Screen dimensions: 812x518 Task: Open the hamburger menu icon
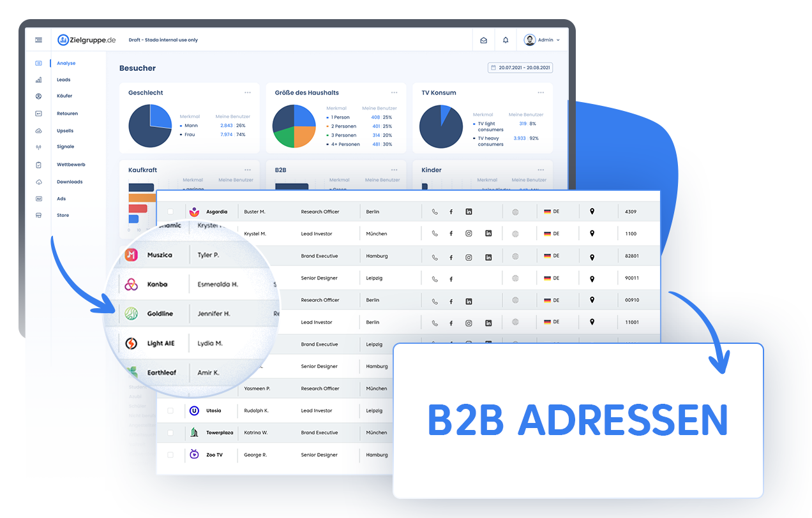[x=39, y=40]
